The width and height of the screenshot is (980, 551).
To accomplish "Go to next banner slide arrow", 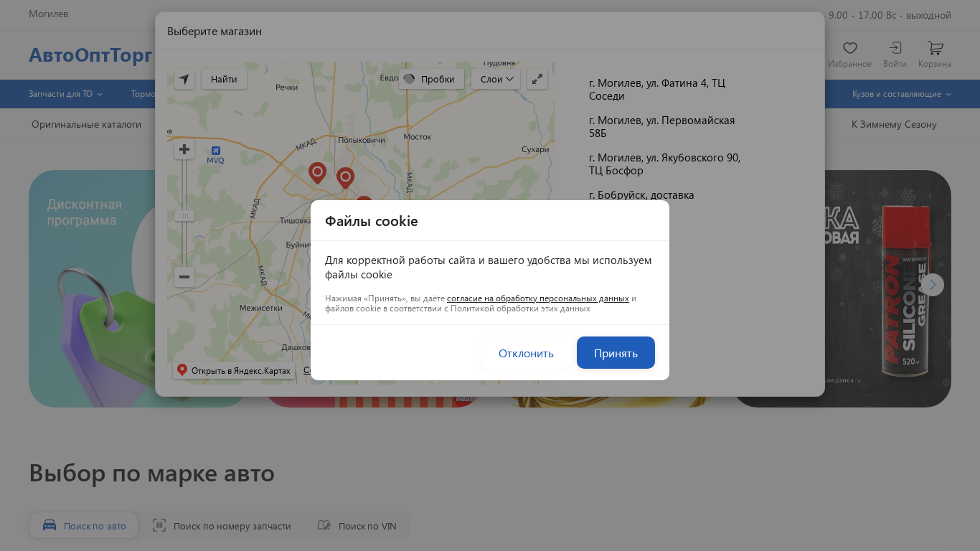I will (x=933, y=285).
